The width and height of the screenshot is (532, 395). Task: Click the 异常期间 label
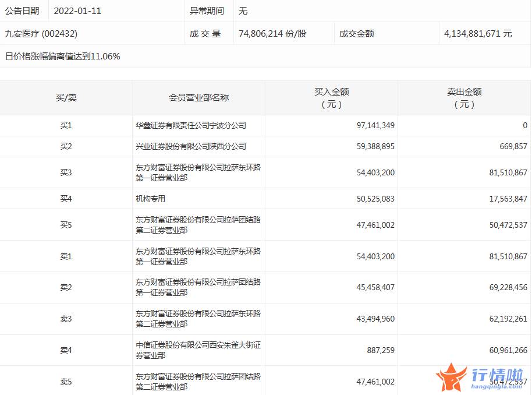pos(207,11)
